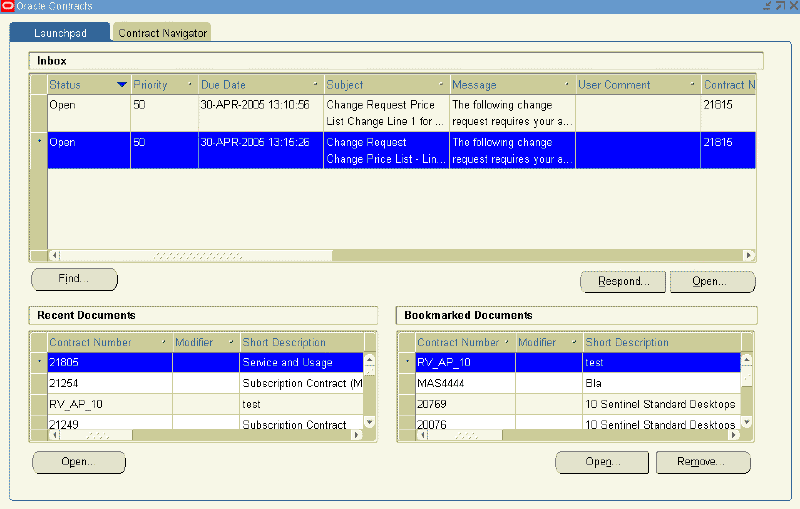This screenshot has height=509, width=800.
Task: Sort Inbox by Subject column header
Action: (386, 85)
